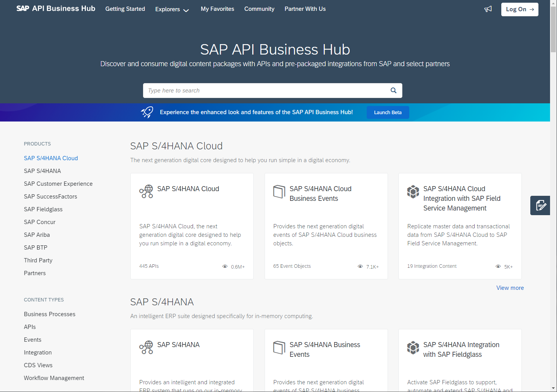Open the SAP S/4HANA Cloud card title
This screenshot has width=557, height=392.
(x=188, y=189)
